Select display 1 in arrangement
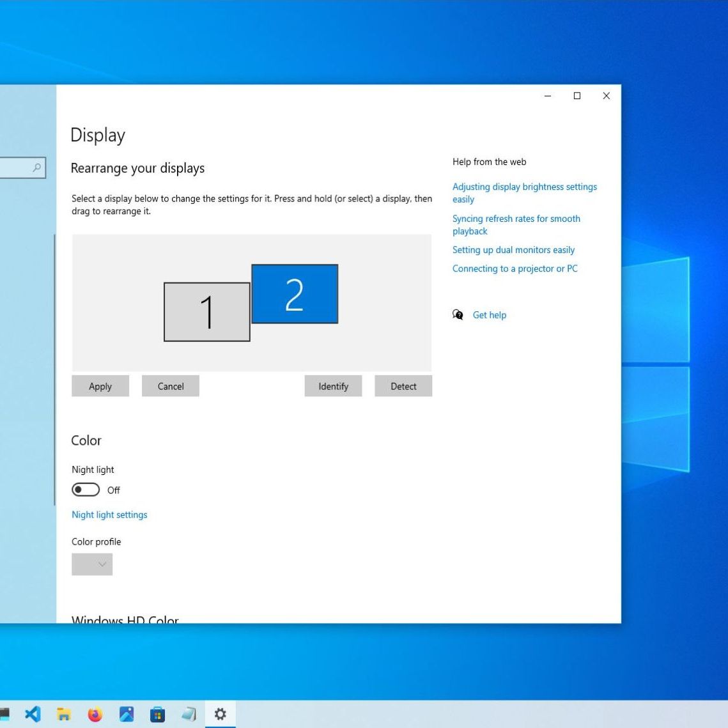The image size is (728, 728). point(206,312)
